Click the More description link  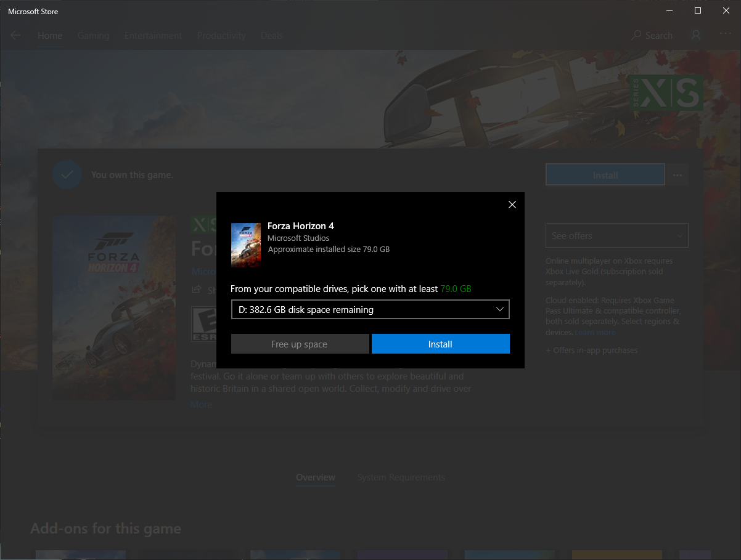[202, 404]
